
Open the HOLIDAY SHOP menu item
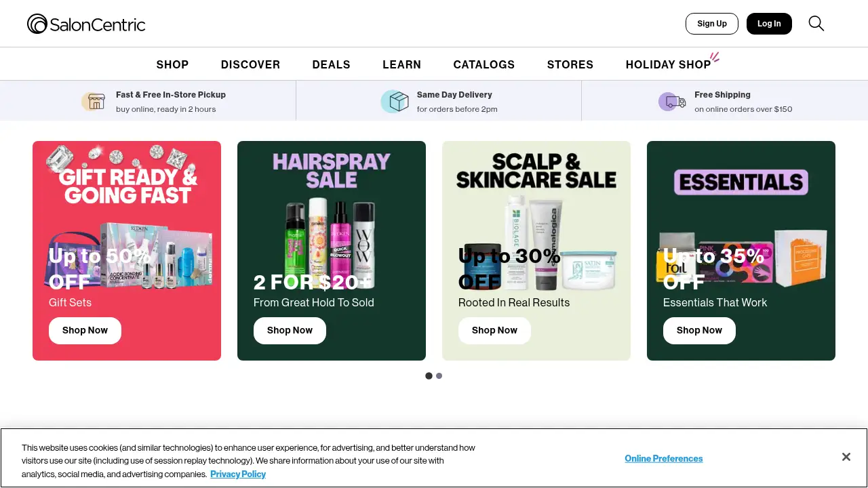point(668,64)
